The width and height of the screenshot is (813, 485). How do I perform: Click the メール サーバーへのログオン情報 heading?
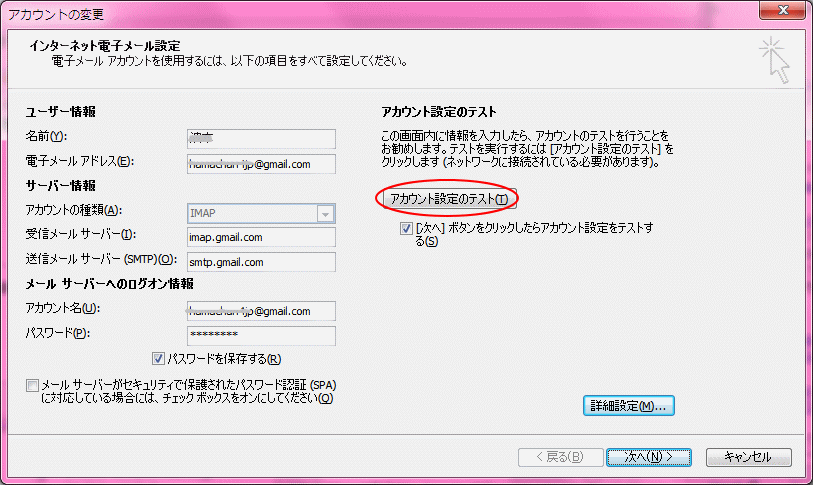tap(109, 284)
